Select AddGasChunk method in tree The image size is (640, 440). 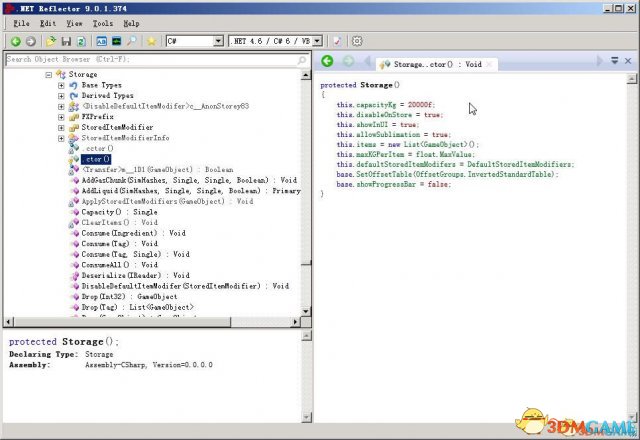[189, 180]
